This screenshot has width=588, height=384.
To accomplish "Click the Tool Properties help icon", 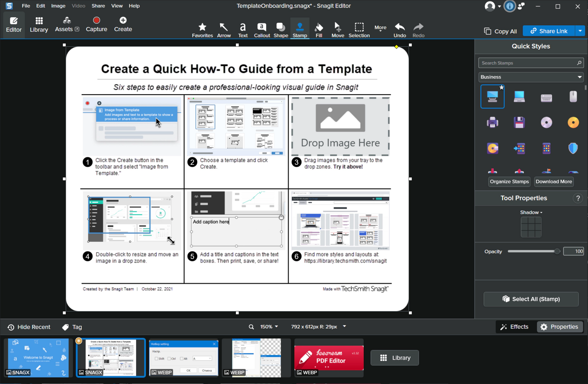I will pyautogui.click(x=578, y=198).
